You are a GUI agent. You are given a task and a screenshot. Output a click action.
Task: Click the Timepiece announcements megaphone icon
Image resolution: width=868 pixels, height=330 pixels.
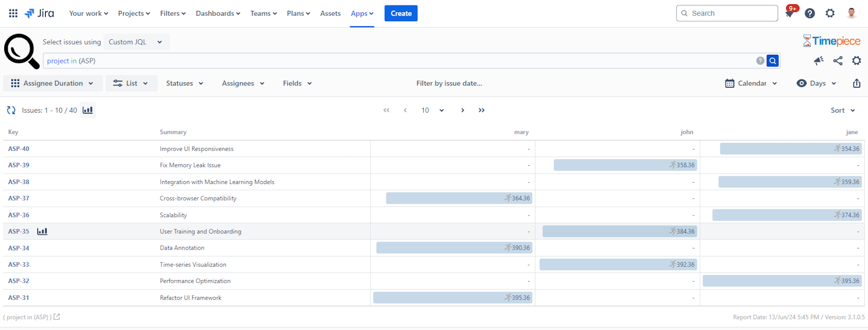[819, 60]
